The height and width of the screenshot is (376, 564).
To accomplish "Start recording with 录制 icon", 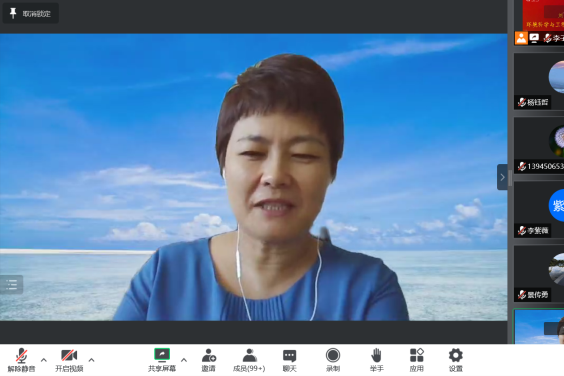I will 333,359.
